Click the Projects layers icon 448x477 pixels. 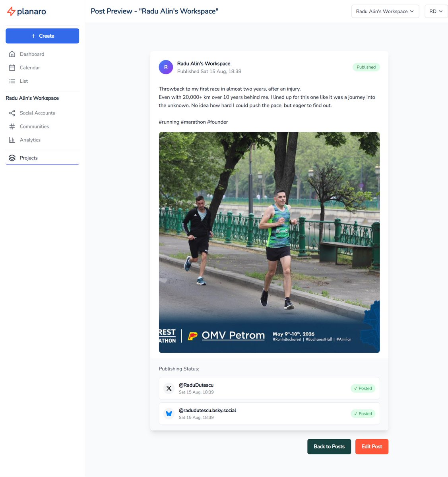pyautogui.click(x=12, y=158)
